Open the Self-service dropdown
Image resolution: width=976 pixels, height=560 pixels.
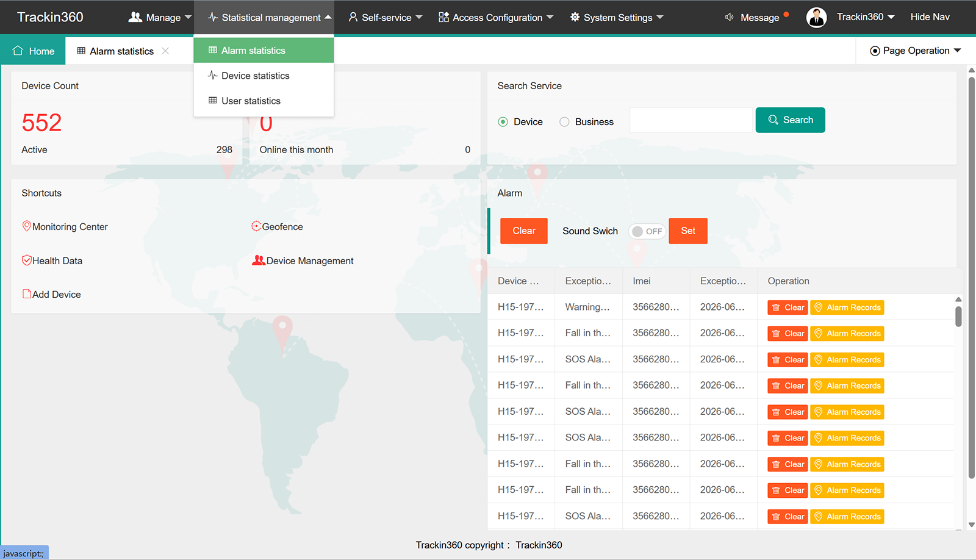pos(419,17)
